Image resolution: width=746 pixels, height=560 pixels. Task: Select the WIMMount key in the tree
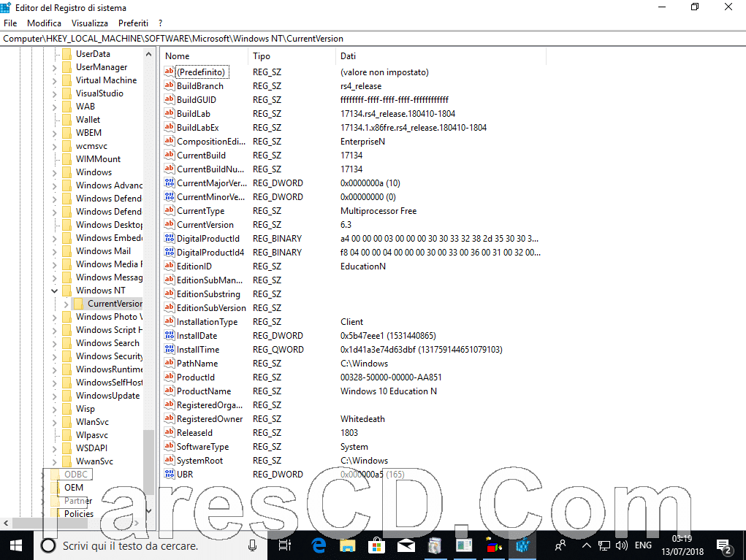(98, 158)
